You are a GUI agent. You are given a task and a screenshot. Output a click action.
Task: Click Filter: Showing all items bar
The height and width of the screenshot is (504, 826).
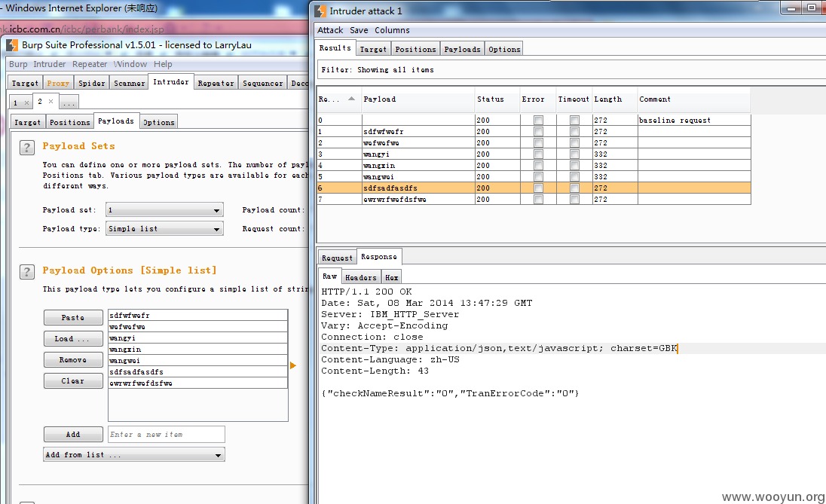click(x=571, y=69)
